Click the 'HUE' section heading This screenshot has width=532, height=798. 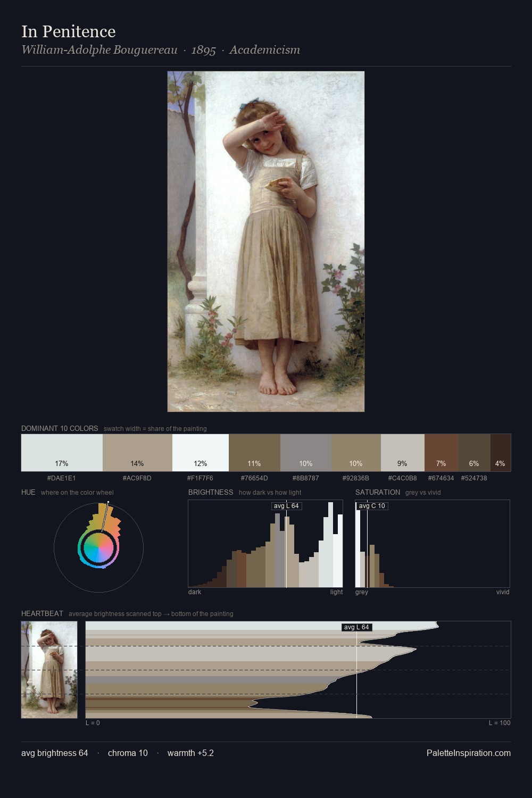click(28, 492)
